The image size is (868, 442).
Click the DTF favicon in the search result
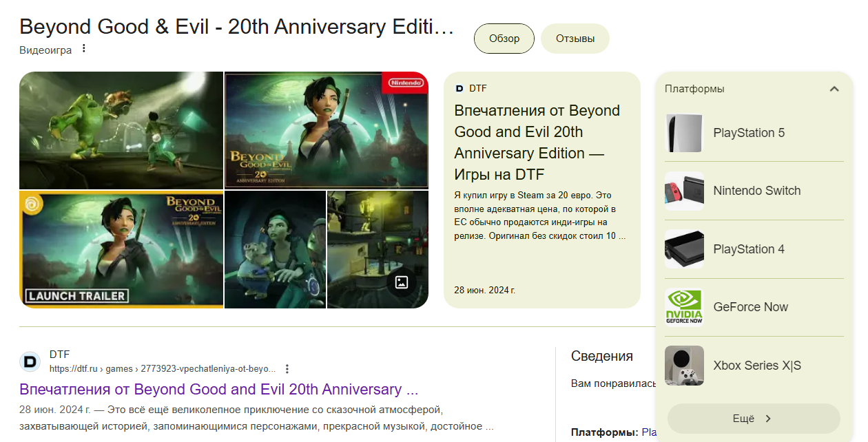pyautogui.click(x=30, y=361)
